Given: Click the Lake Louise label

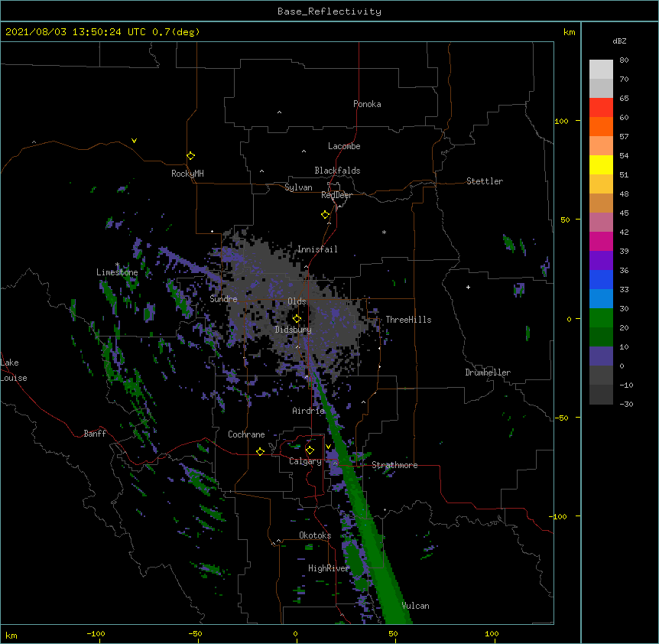Looking at the screenshot, I should point(14,370).
